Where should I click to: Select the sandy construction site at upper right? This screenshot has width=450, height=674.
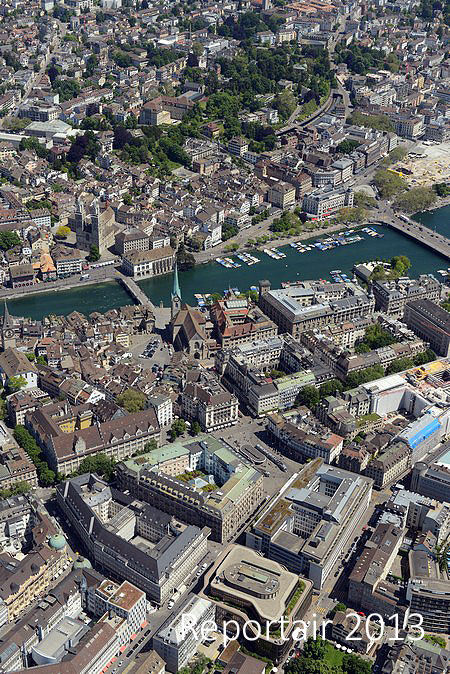(x=425, y=167)
